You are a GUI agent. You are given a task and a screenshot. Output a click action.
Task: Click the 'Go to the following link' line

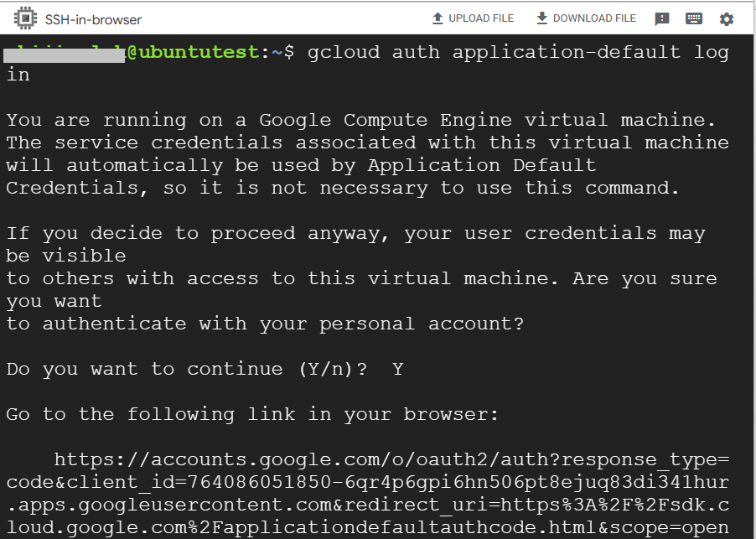coord(251,414)
